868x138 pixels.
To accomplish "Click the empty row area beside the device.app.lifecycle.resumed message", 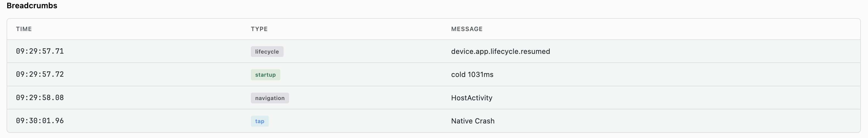I will click(704, 51).
